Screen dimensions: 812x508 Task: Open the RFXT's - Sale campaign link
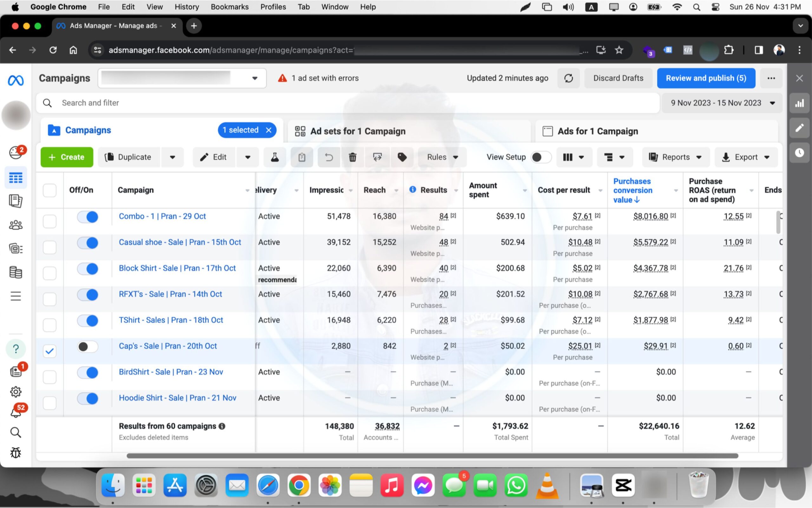[170, 294]
